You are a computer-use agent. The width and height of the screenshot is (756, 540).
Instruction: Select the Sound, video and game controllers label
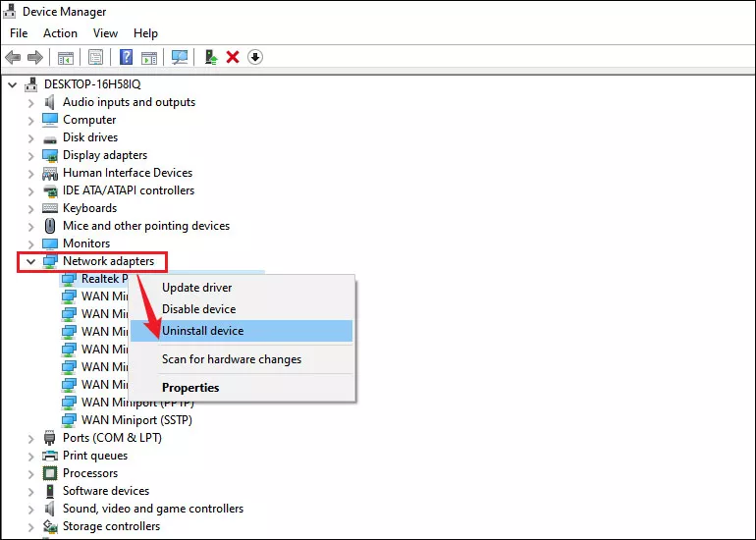coord(153,509)
